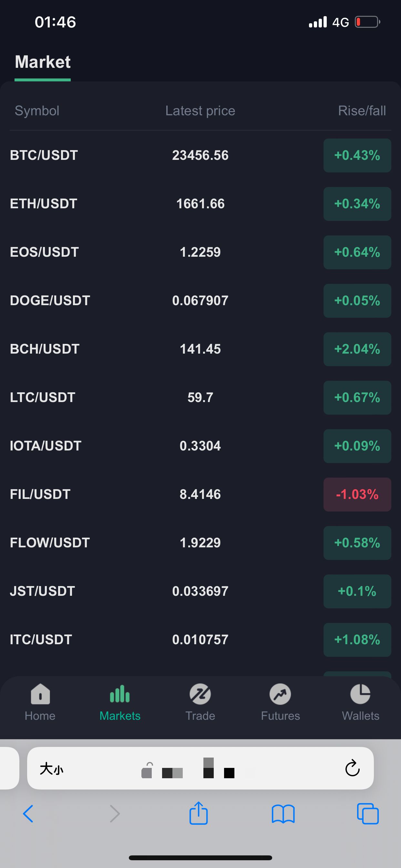Open the Home tab icon
401x868 pixels.
point(40,694)
